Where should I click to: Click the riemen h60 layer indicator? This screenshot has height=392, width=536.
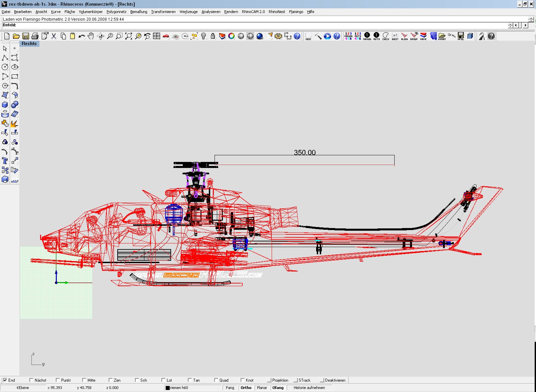click(x=193, y=388)
